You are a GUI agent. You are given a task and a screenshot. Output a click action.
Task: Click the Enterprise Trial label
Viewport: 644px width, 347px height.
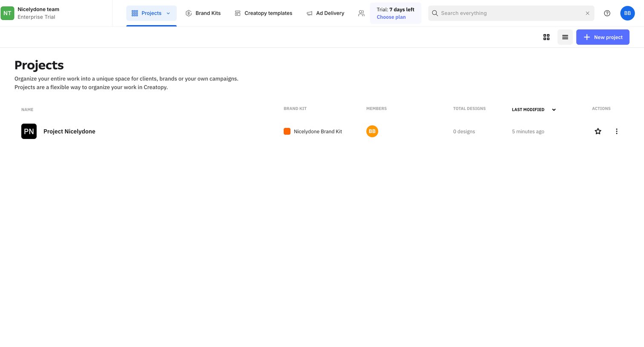click(36, 17)
